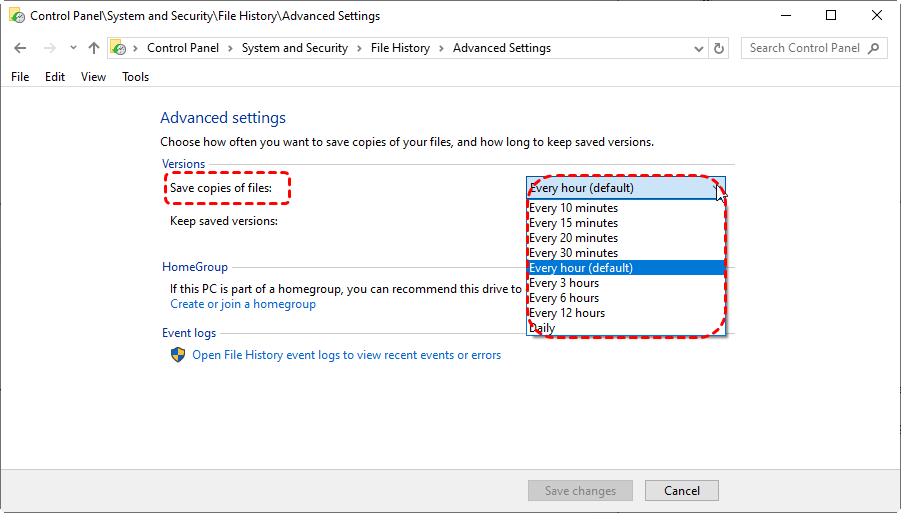
Task: Open File History event logs link
Action: pos(346,355)
